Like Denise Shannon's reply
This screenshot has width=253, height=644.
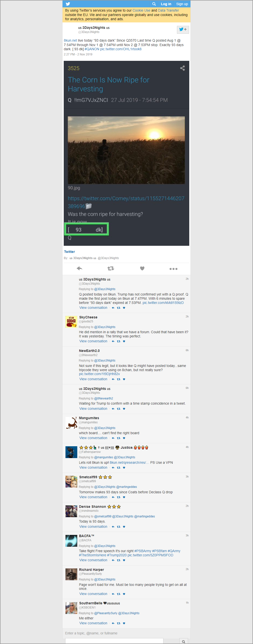[124, 527]
